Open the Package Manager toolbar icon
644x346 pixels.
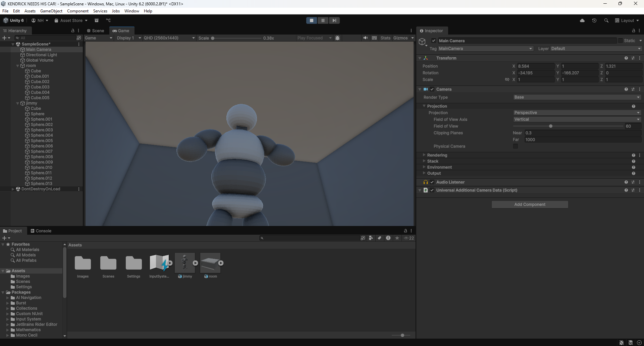pos(97,20)
